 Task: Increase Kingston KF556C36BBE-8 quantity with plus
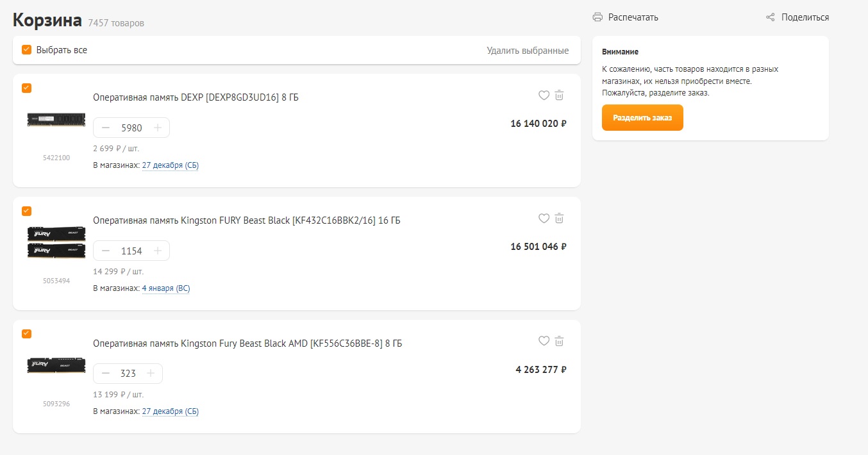[x=151, y=374]
